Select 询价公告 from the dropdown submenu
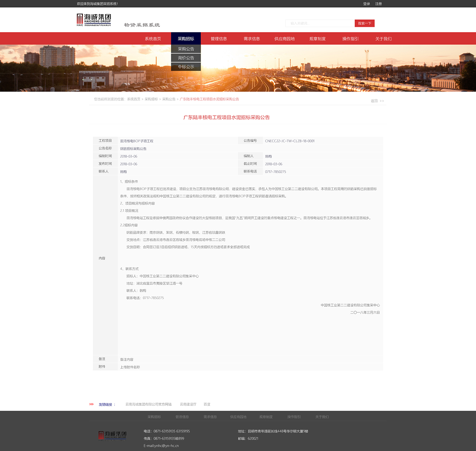This screenshot has width=476, height=451. point(186,58)
